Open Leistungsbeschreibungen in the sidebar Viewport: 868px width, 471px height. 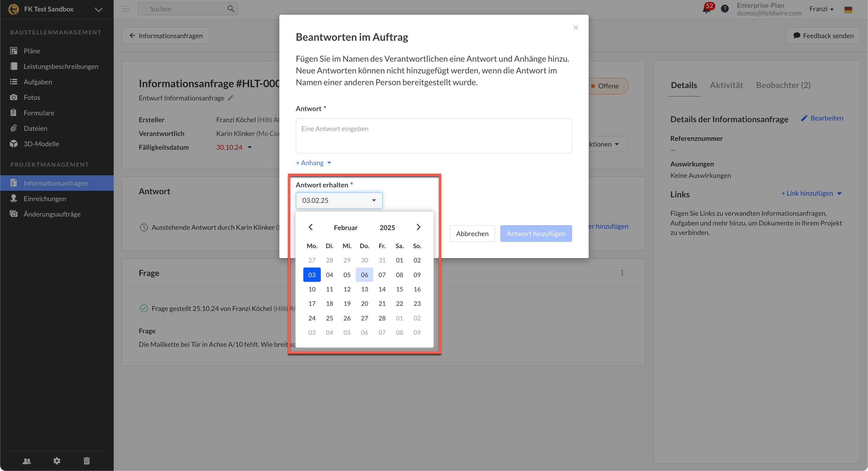tap(61, 66)
